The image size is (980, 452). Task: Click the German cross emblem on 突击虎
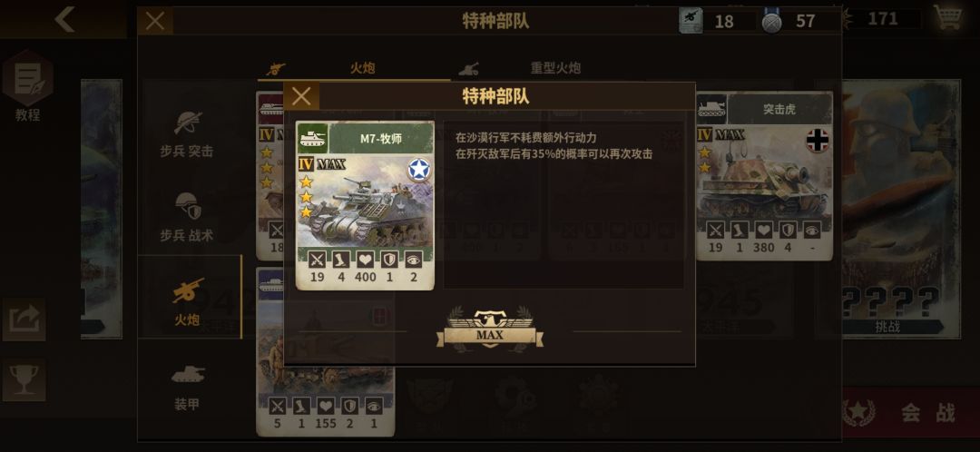[x=818, y=140]
